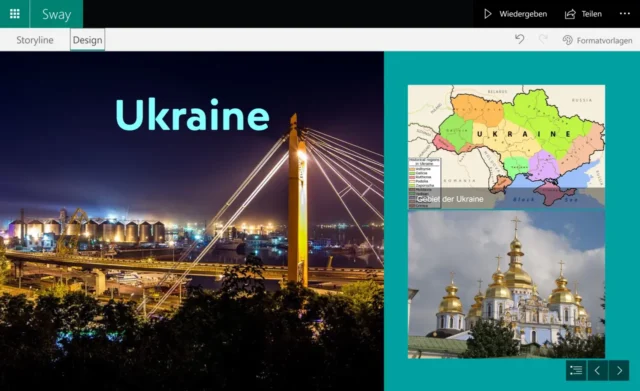Open Formatvorlagen styles panel
The height and width of the screenshot is (391, 640).
[598, 40]
